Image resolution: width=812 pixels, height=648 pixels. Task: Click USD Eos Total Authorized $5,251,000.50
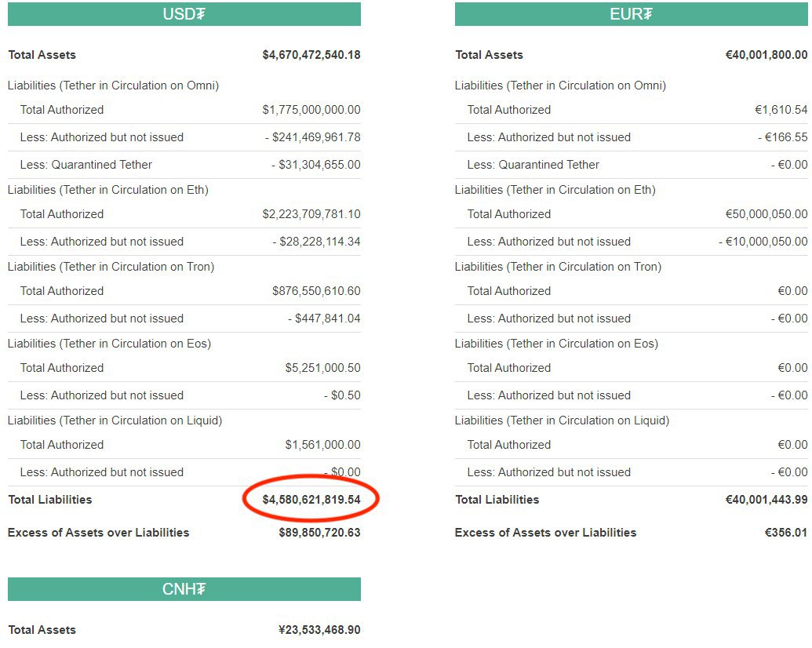point(322,368)
